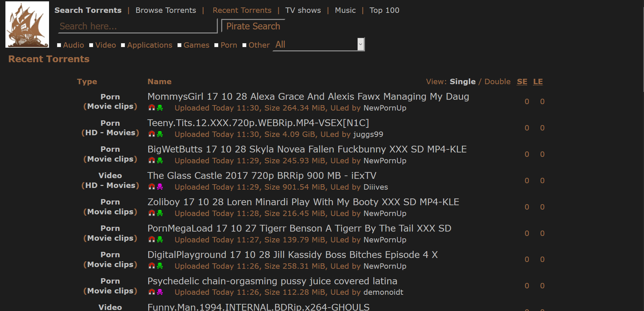This screenshot has height=311, width=644.
Task: Click Recent Torrents page heading
Action: (49, 59)
